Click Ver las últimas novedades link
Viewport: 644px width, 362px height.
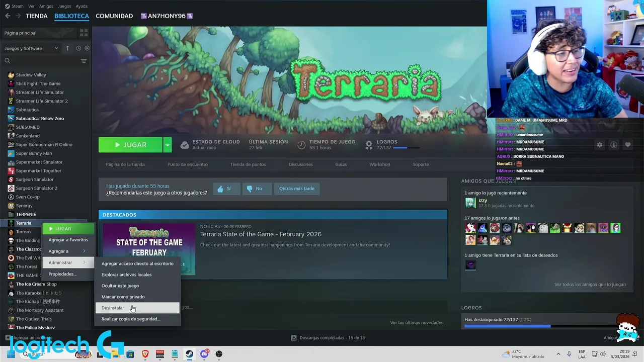coord(417,323)
